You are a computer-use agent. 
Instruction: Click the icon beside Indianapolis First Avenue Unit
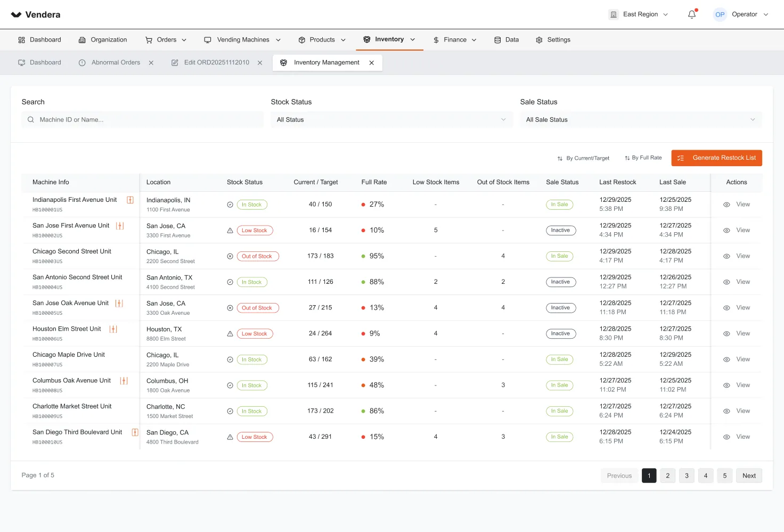[130, 200]
